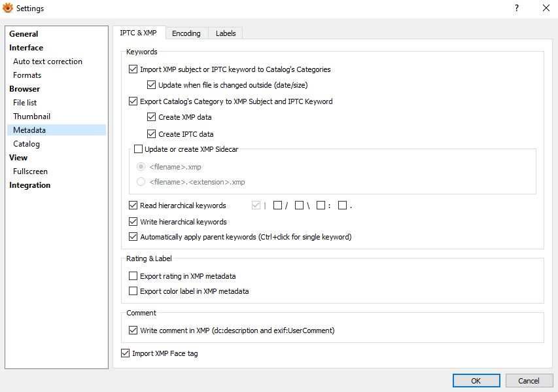Enable Update or create XMP Sidecar

pos(138,149)
